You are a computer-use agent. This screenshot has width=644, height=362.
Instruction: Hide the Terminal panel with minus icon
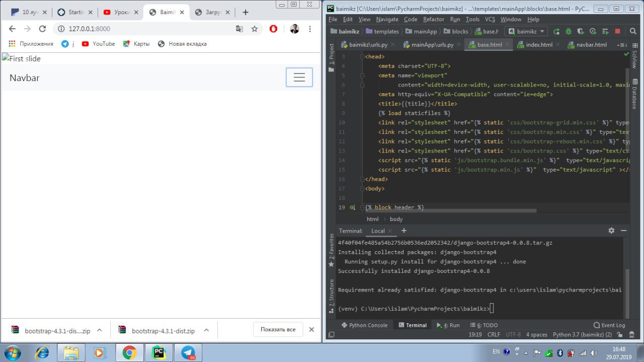[624, 231]
